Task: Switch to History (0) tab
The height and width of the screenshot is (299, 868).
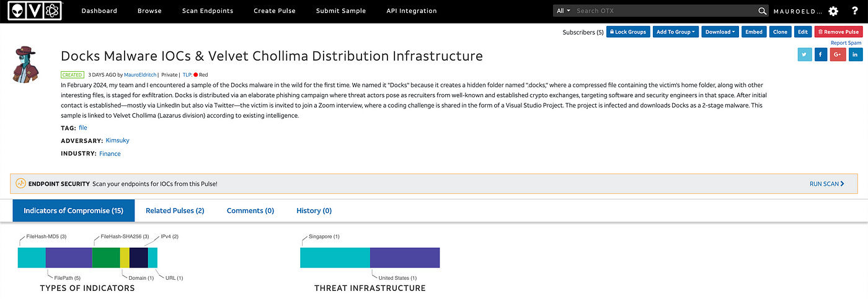Action: click(314, 210)
